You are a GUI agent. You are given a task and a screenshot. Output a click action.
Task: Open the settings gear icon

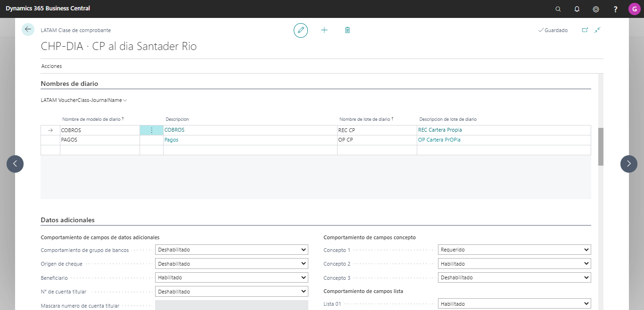point(596,9)
